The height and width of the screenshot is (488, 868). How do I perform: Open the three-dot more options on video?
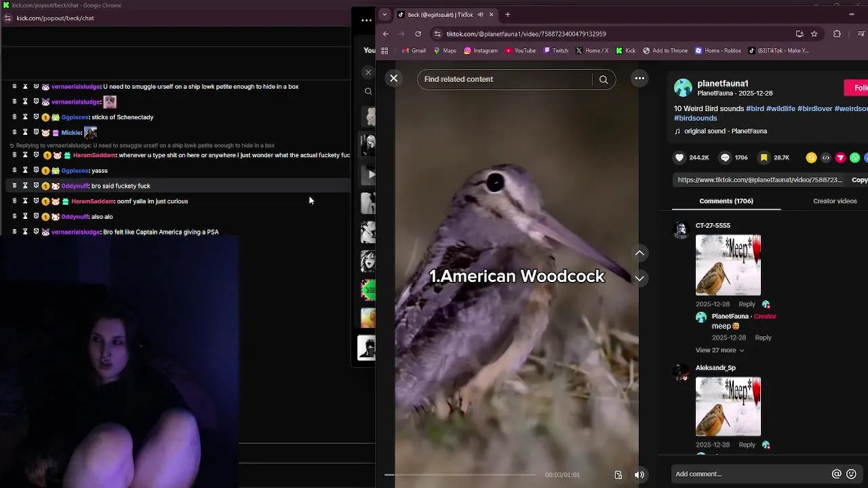coord(639,79)
